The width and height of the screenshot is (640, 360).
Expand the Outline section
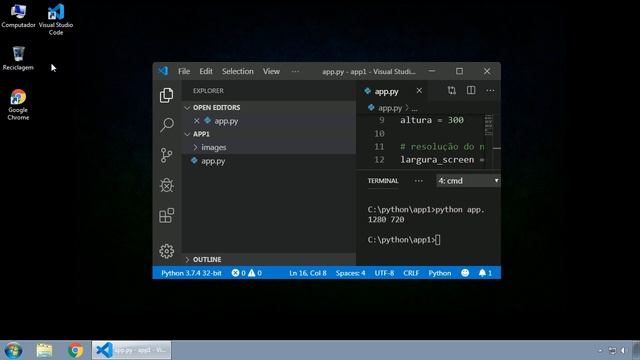[187, 260]
